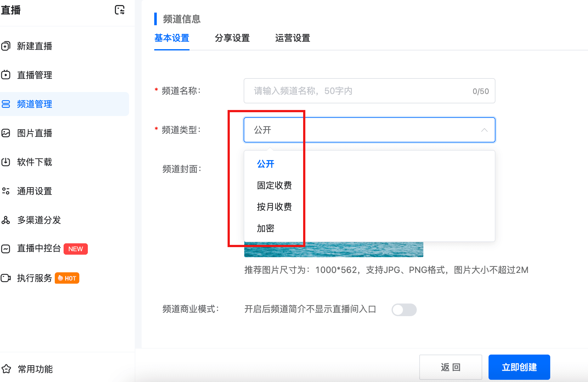The width and height of the screenshot is (588, 382).
Task: Click the NEW badge beside 直播中控台
Action: pyautogui.click(x=76, y=249)
